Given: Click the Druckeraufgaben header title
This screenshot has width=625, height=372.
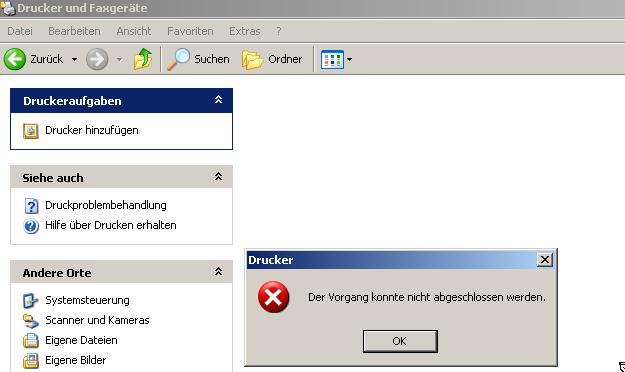Looking at the screenshot, I should click(x=72, y=101).
